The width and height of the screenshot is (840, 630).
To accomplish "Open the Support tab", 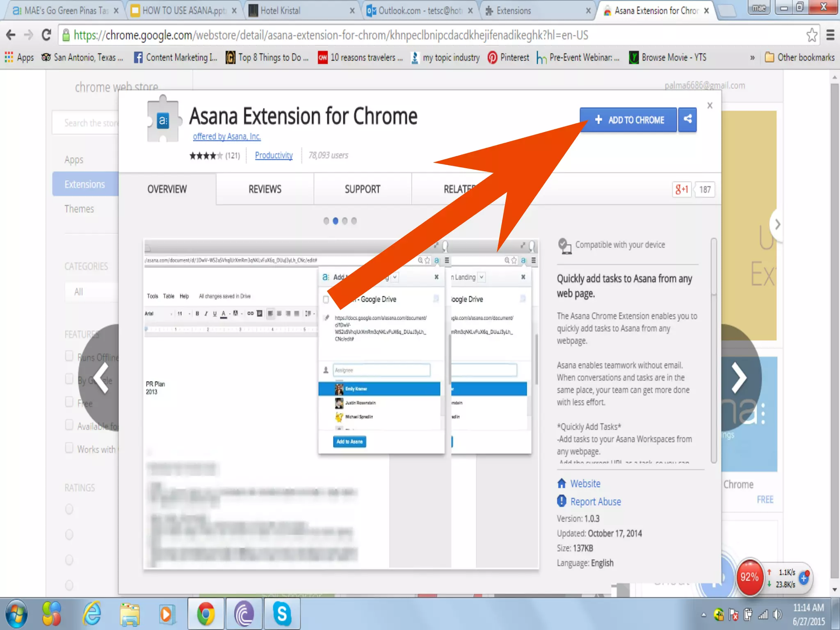I will (362, 189).
